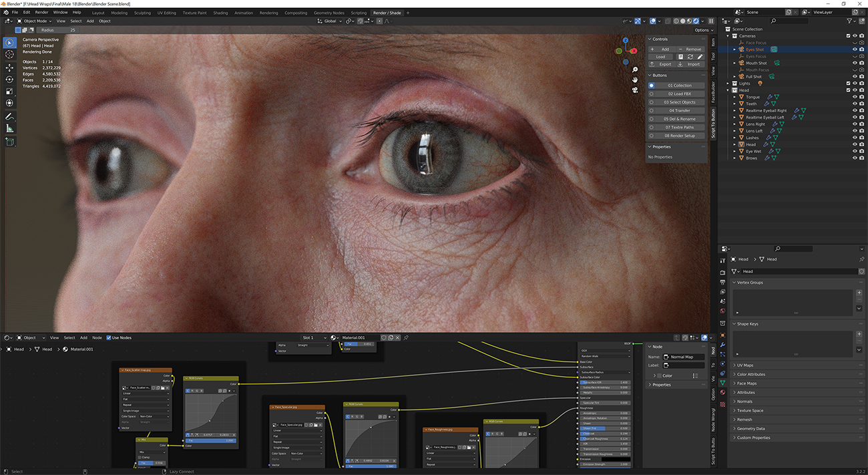Switch to the Shading workspace tab
Image resolution: width=868 pixels, height=475 pixels.
pos(221,12)
